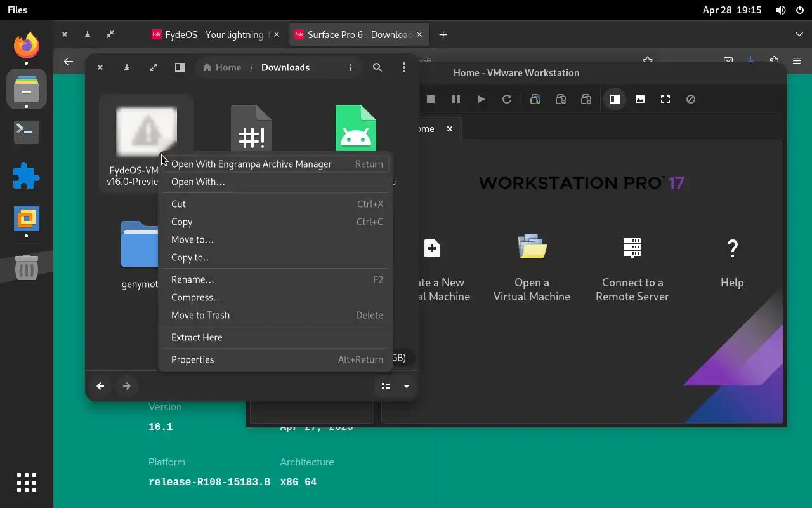Open a new browser tab
The image size is (812, 508).
point(443,35)
